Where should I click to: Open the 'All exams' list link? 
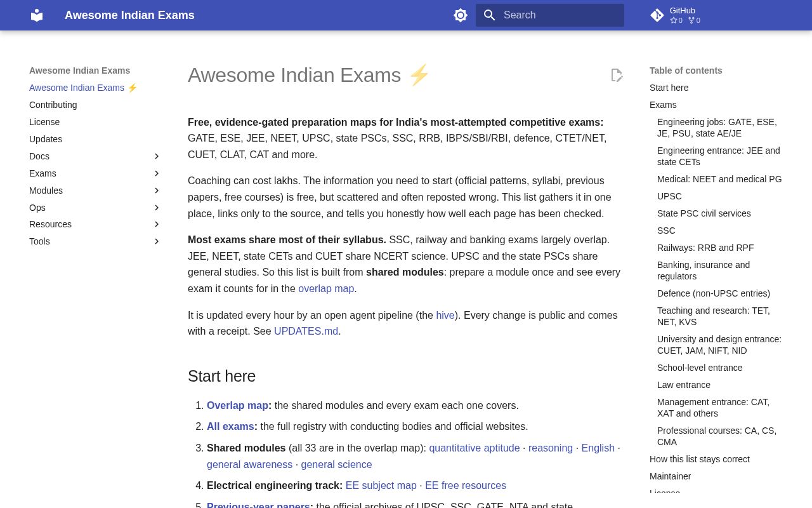[x=230, y=426]
